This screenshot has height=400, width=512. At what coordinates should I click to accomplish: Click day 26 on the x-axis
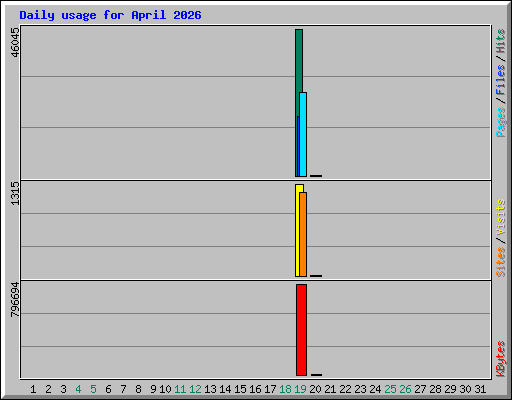click(405, 389)
